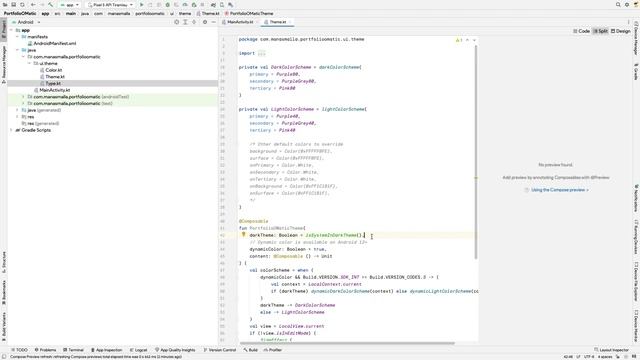The width and height of the screenshot is (640, 360).
Task: Toggle the Resource Manager side panel
Action: pos(4,64)
